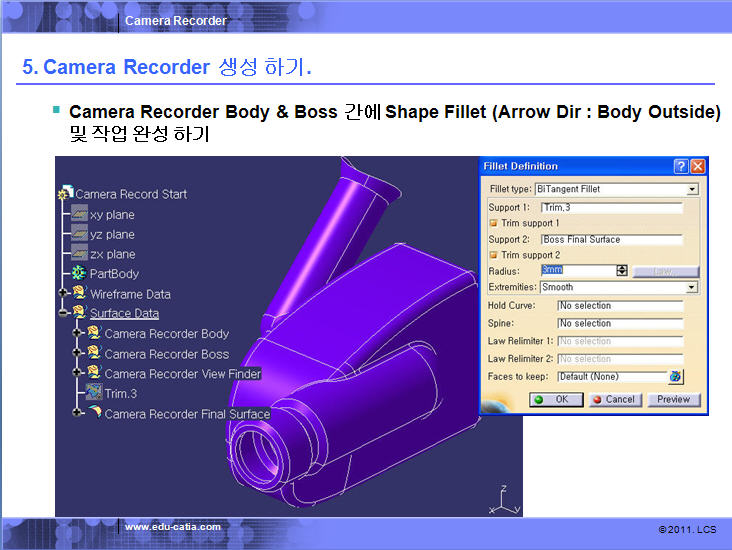Click the zx plane icon
Image resolution: width=732 pixels, height=550 pixels.
pyautogui.click(x=78, y=254)
